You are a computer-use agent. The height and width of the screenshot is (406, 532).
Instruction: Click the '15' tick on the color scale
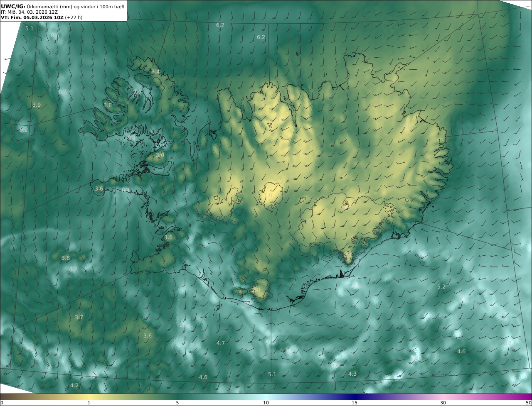pyautogui.click(x=355, y=403)
